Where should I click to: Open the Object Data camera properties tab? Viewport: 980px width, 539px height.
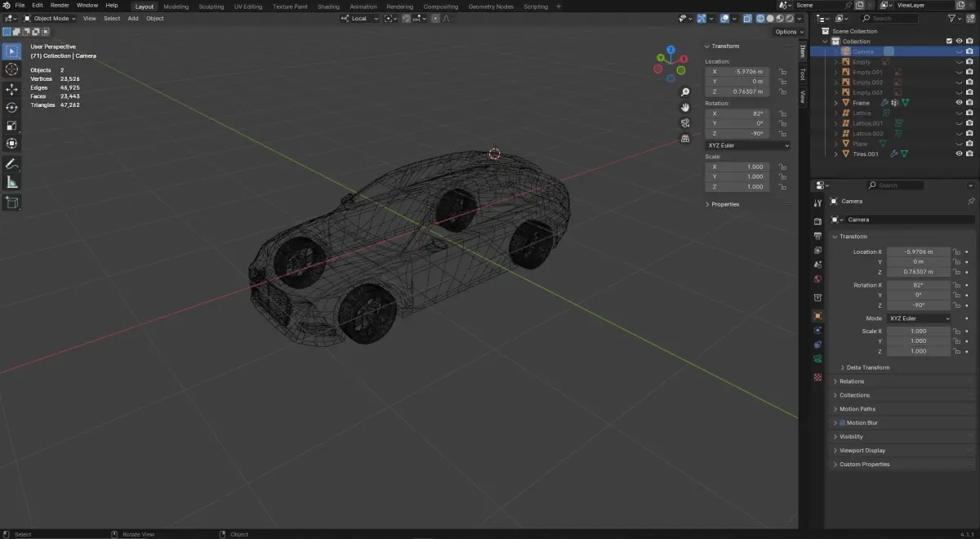coord(817,359)
